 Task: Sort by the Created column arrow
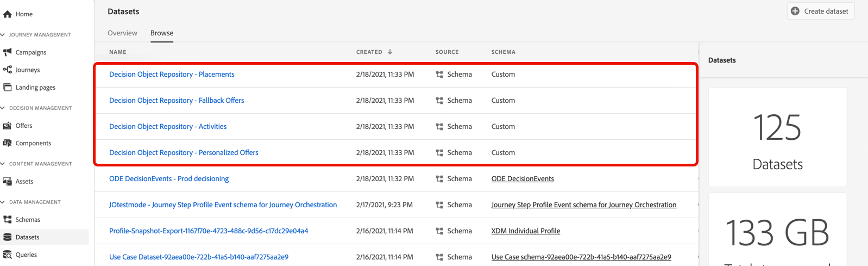pos(390,52)
